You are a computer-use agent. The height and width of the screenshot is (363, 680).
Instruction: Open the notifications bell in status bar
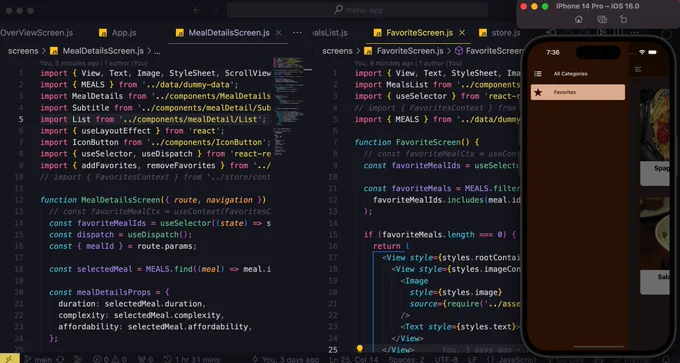667,360
